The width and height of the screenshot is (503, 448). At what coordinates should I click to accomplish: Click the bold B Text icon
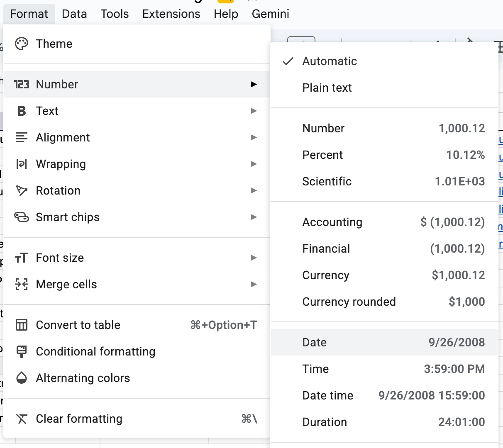click(22, 111)
